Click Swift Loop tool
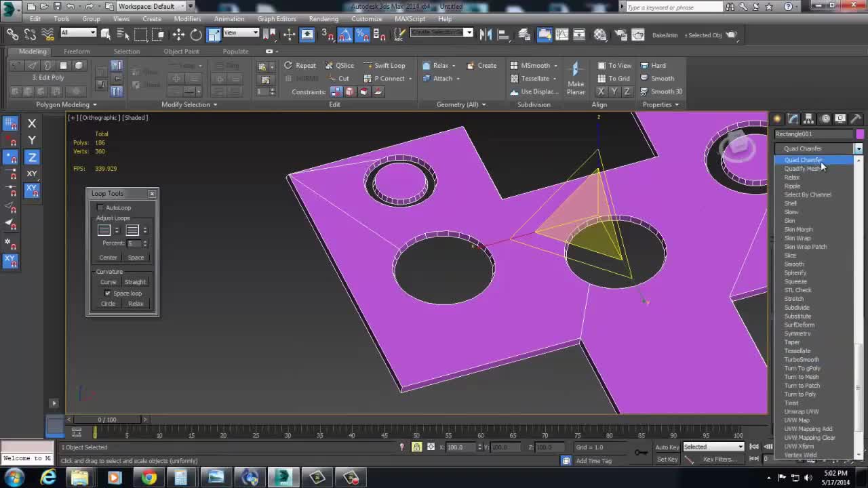The height and width of the screenshot is (488, 868). click(384, 66)
